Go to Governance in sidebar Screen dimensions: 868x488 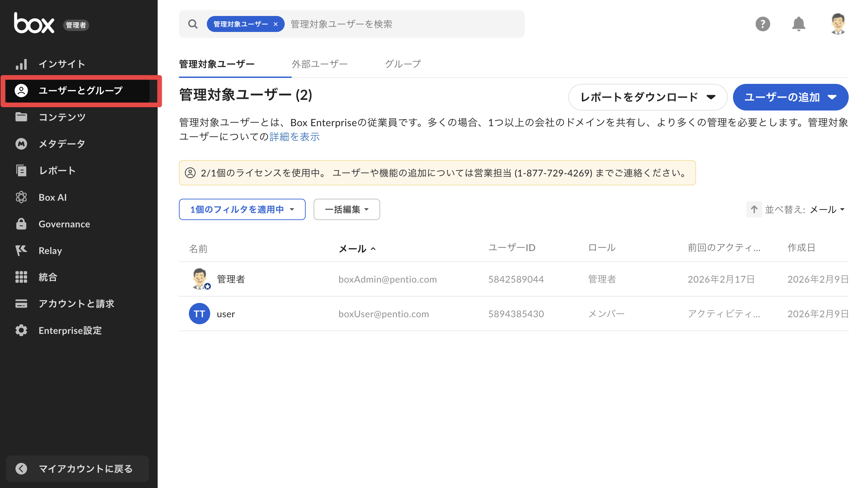78,224
